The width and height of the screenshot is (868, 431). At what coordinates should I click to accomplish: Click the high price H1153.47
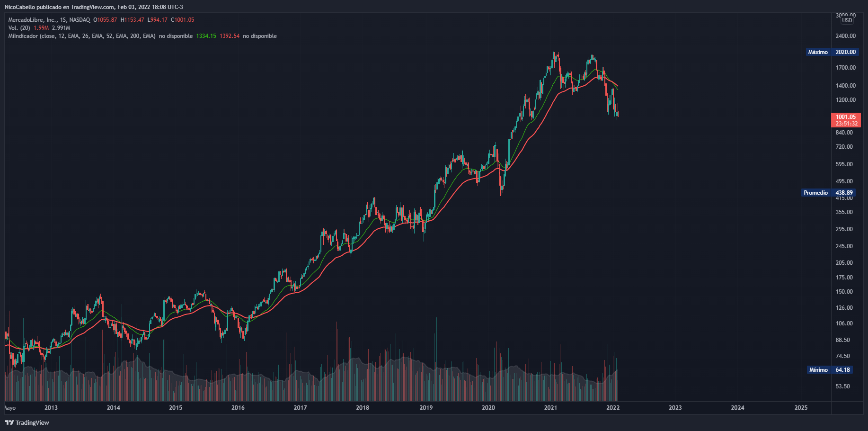[132, 20]
